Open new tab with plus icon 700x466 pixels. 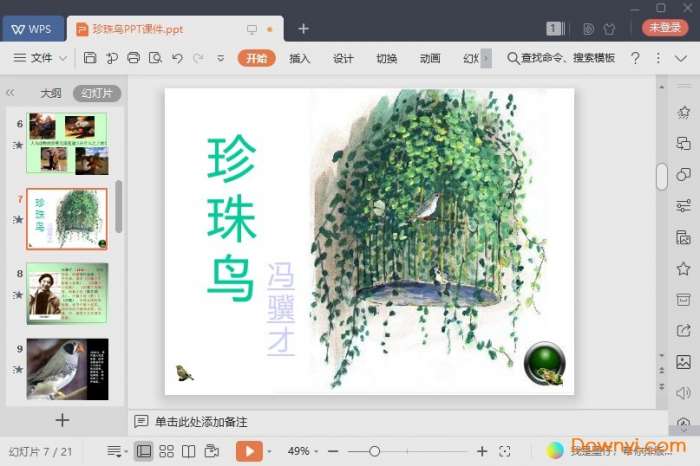click(304, 28)
